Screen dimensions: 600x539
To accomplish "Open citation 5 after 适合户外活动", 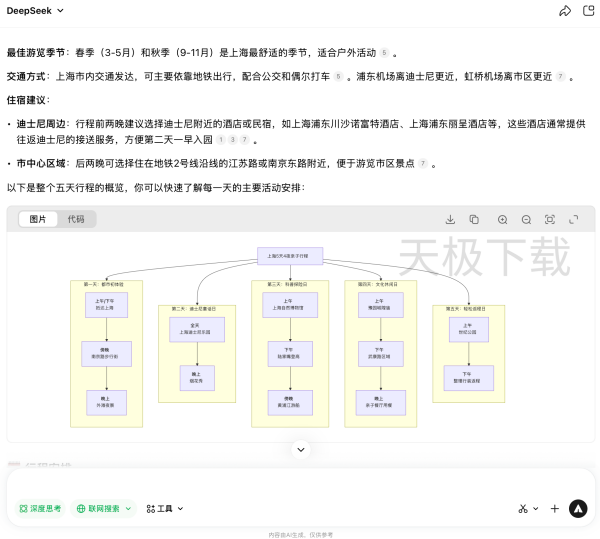I will pos(383,53).
